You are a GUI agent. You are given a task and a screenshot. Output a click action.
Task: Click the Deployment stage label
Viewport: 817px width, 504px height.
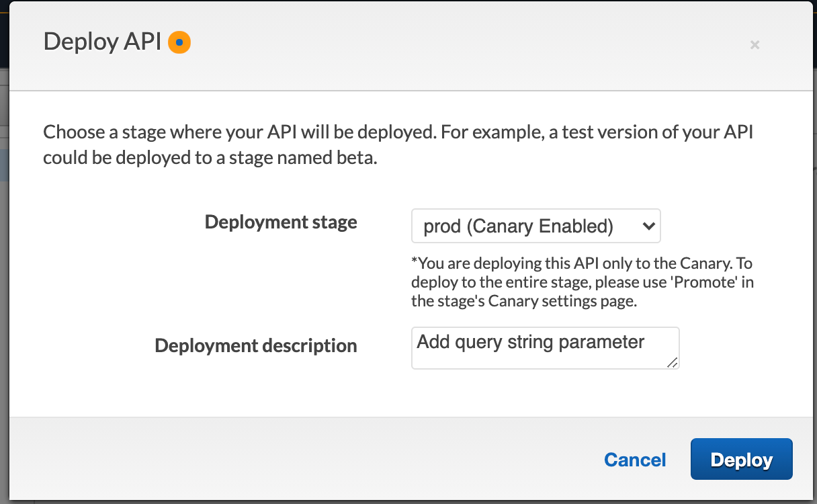pos(281,222)
